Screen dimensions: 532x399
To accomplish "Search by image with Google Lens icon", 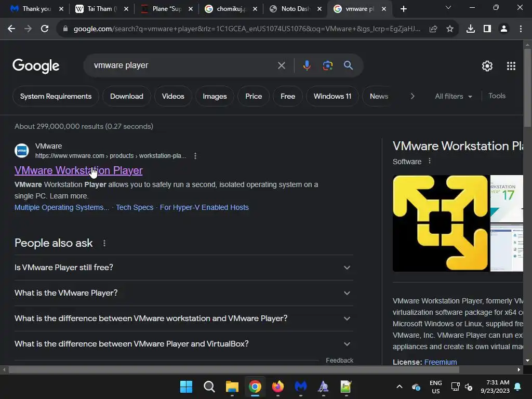I will click(x=327, y=65).
